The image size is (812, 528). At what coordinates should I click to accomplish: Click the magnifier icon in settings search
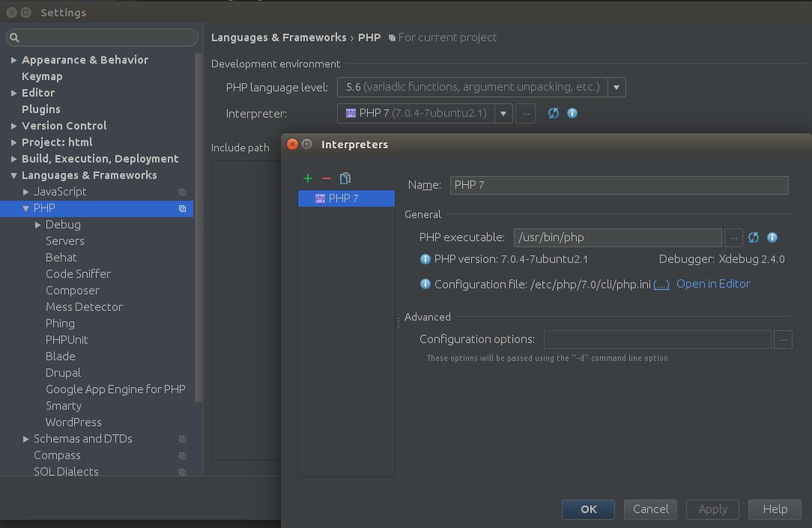[x=14, y=36]
